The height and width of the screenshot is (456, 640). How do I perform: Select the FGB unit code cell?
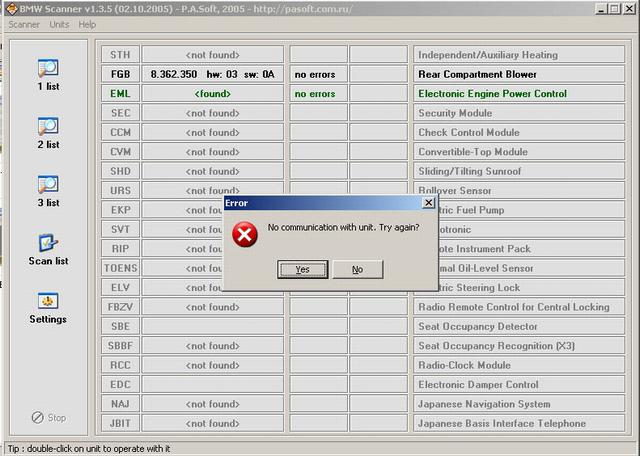119,74
